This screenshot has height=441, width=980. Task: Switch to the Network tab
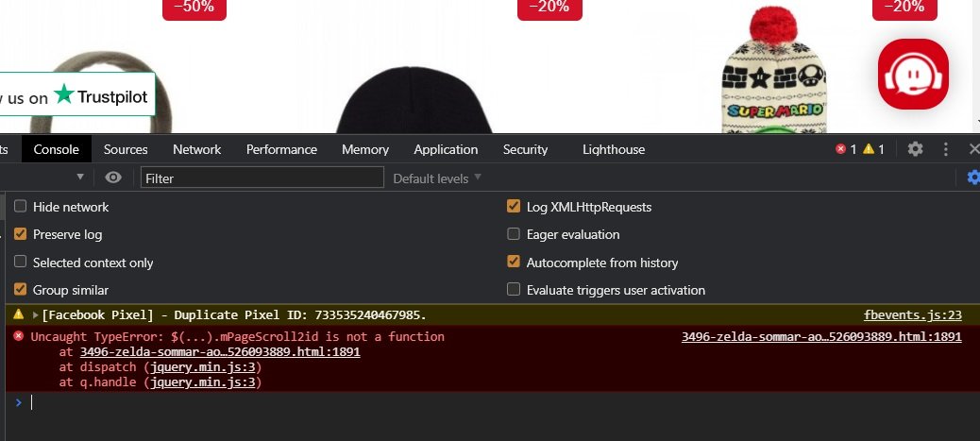(197, 149)
